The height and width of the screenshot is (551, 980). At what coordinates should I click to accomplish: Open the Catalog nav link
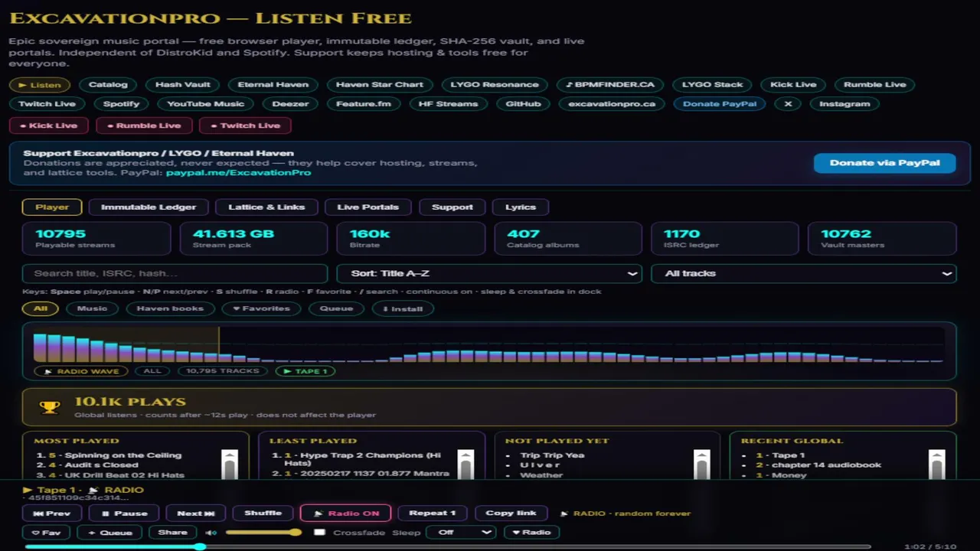(108, 85)
